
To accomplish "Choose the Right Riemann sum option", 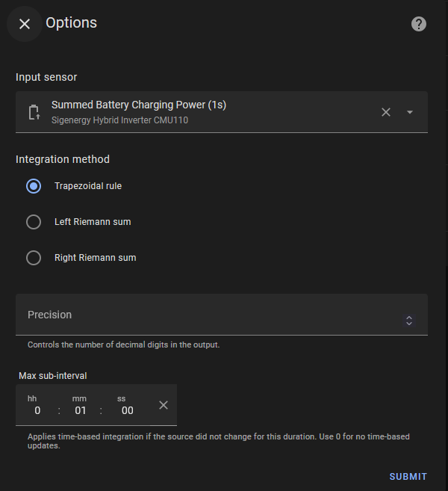I will coord(34,258).
